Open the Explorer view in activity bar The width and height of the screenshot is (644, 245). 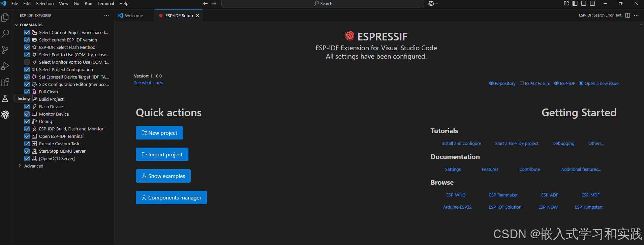pyautogui.click(x=5, y=18)
